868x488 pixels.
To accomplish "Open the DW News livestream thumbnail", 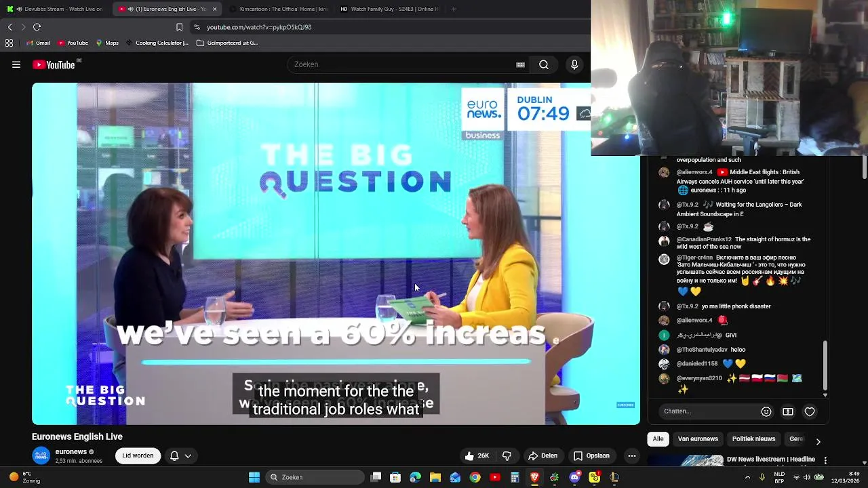I will 685,460.
